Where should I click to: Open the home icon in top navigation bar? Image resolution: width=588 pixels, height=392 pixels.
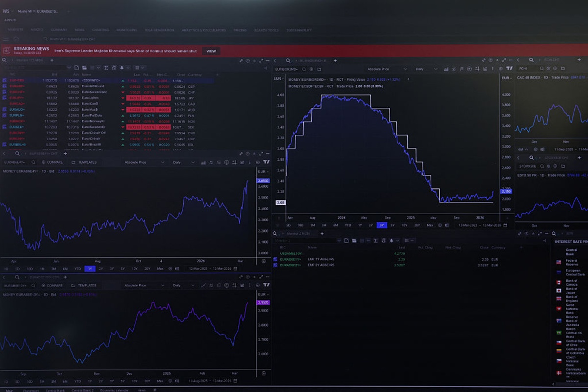pyautogui.click(x=16, y=39)
